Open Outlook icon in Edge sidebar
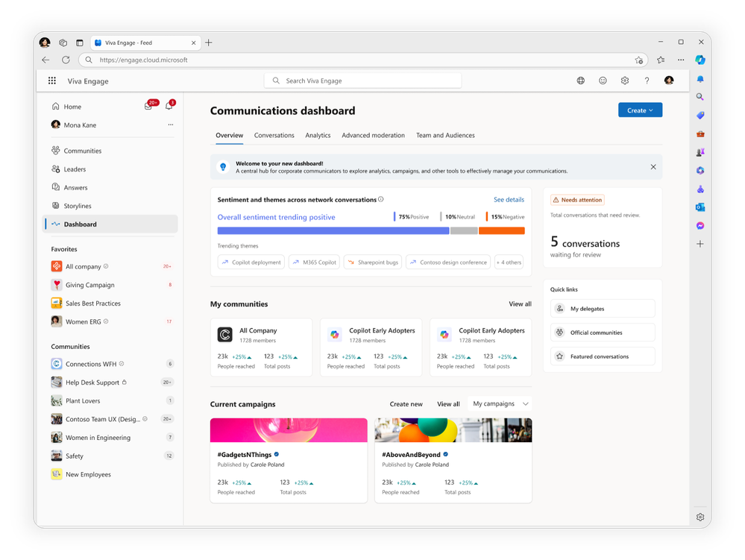The height and width of the screenshot is (560, 745). 700,207
